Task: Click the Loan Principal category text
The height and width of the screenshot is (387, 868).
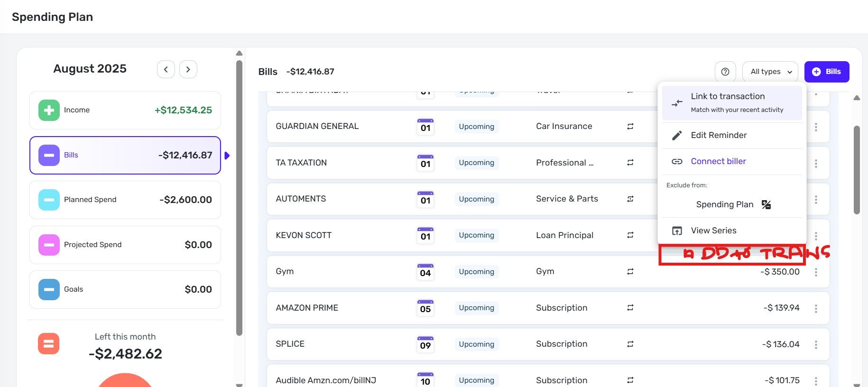Action: pos(564,235)
